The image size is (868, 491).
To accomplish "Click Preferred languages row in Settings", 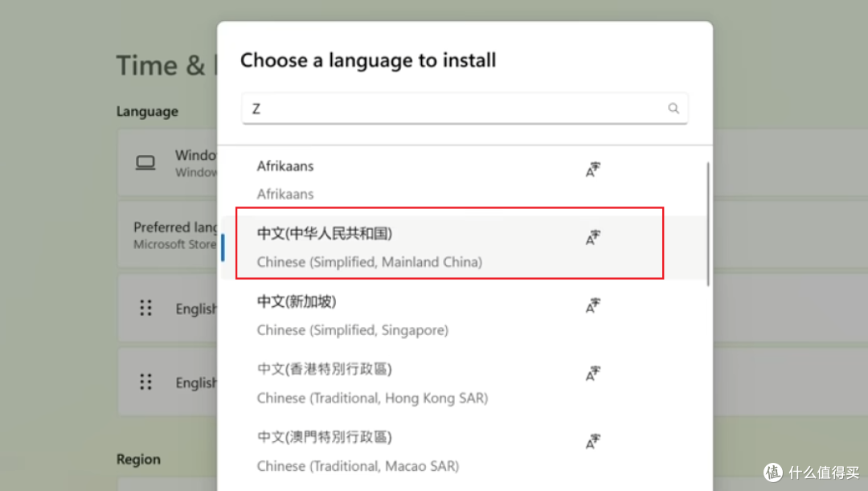I will click(168, 235).
